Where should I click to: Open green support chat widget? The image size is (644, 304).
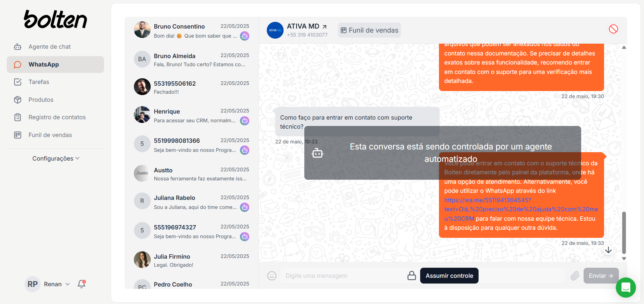pyautogui.click(x=626, y=288)
